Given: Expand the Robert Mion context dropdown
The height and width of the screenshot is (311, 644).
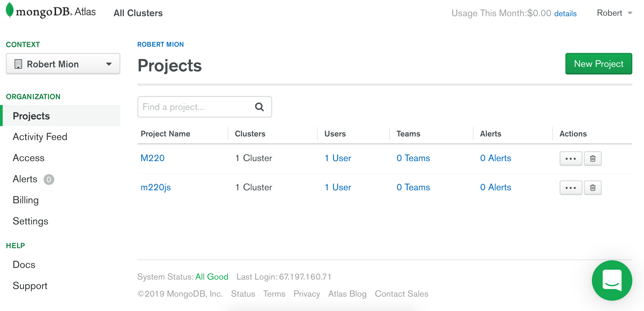Looking at the screenshot, I should coord(63,64).
